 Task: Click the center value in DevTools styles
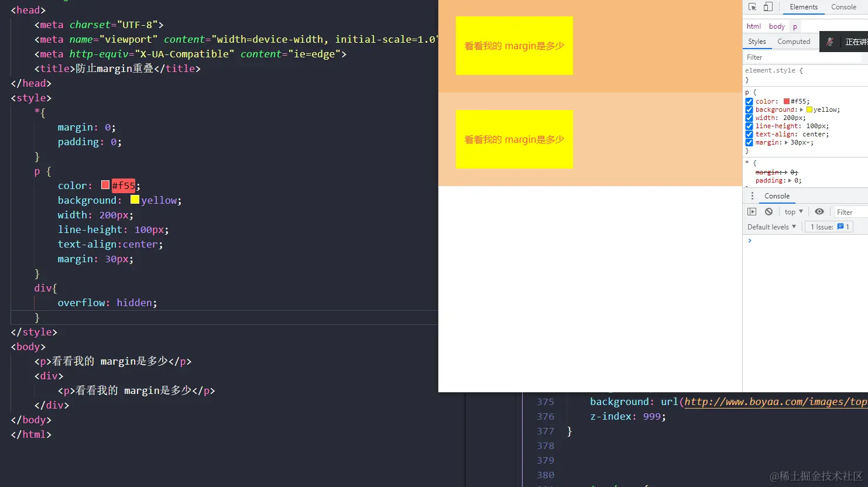tap(814, 134)
